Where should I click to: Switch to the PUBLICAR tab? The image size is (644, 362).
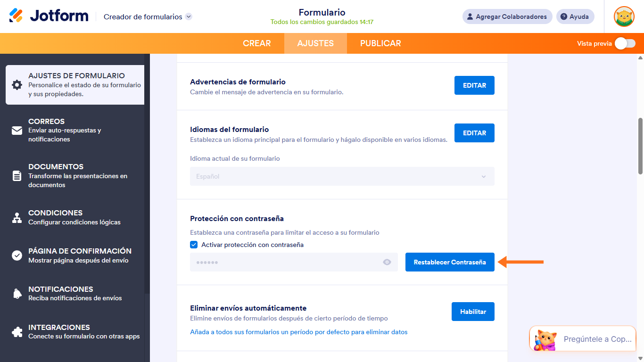click(x=380, y=43)
